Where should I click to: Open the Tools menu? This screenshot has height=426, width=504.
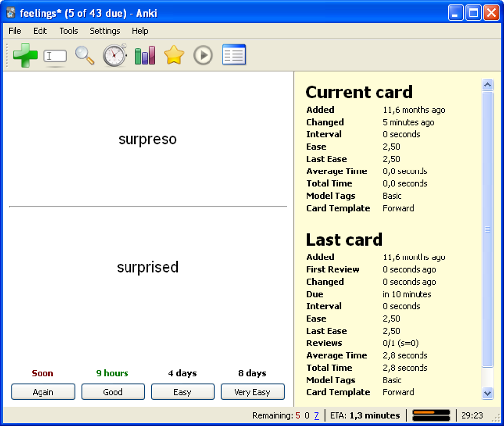68,31
